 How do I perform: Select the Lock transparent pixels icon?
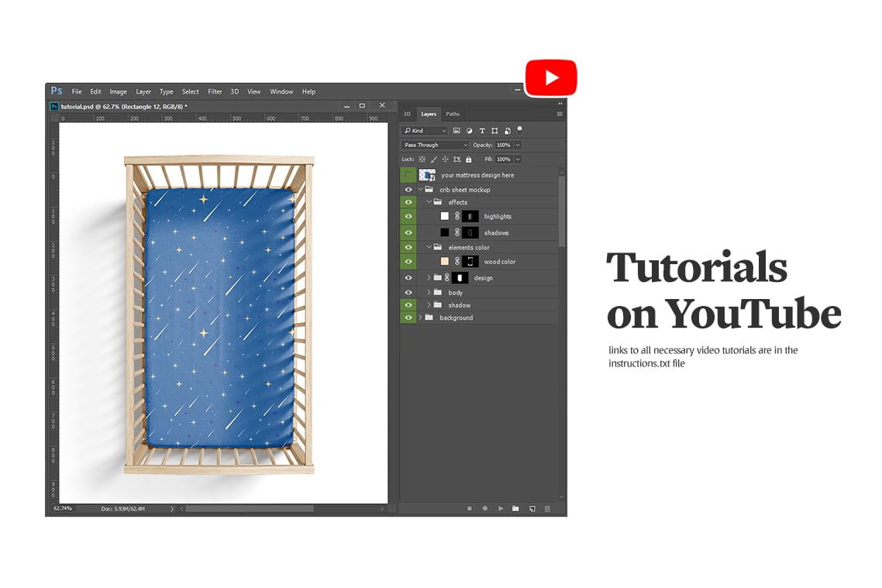click(422, 159)
